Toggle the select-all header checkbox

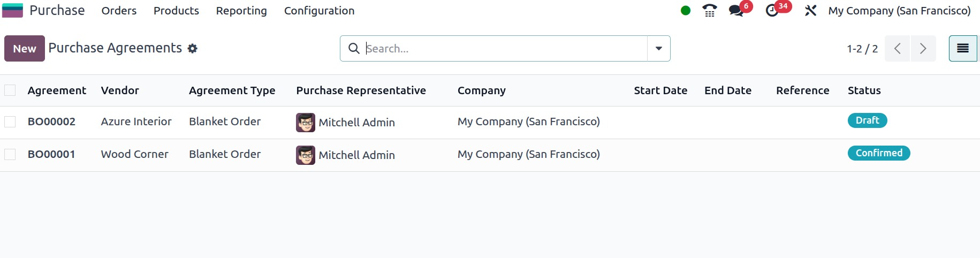point(10,90)
